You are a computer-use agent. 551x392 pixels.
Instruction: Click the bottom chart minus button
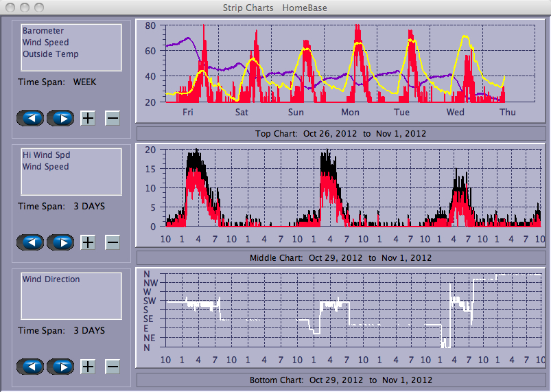[x=113, y=367]
